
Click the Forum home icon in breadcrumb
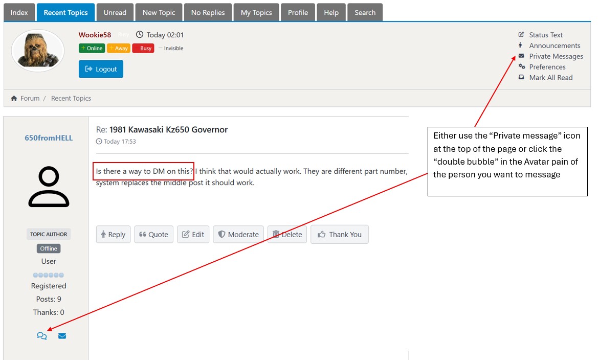pos(14,98)
